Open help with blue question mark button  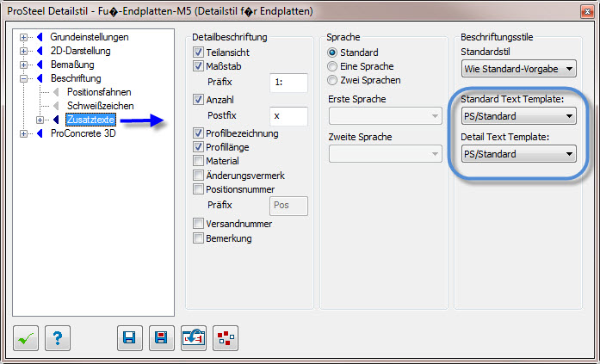click(58, 338)
